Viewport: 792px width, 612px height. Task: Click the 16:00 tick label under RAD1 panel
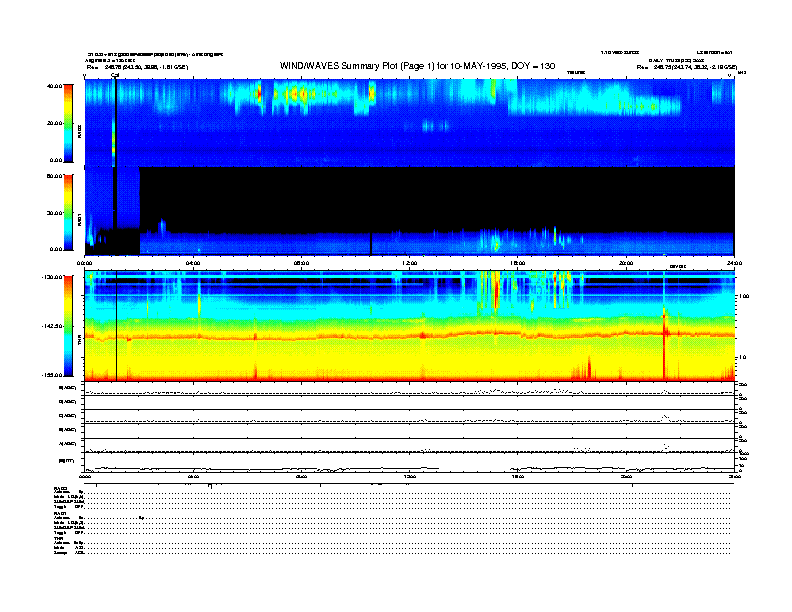(518, 263)
